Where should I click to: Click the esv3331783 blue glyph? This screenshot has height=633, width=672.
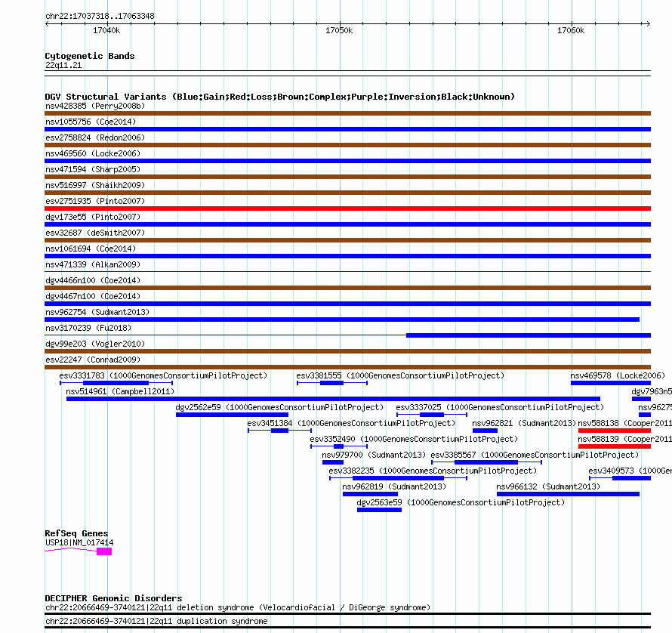[x=116, y=383]
